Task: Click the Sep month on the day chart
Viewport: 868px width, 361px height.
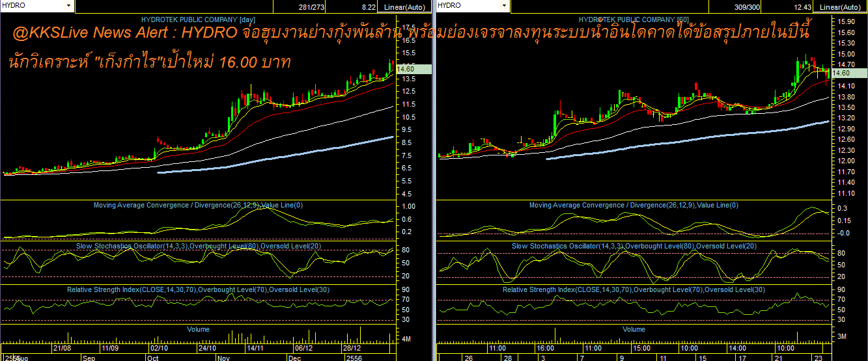Action: (x=89, y=358)
